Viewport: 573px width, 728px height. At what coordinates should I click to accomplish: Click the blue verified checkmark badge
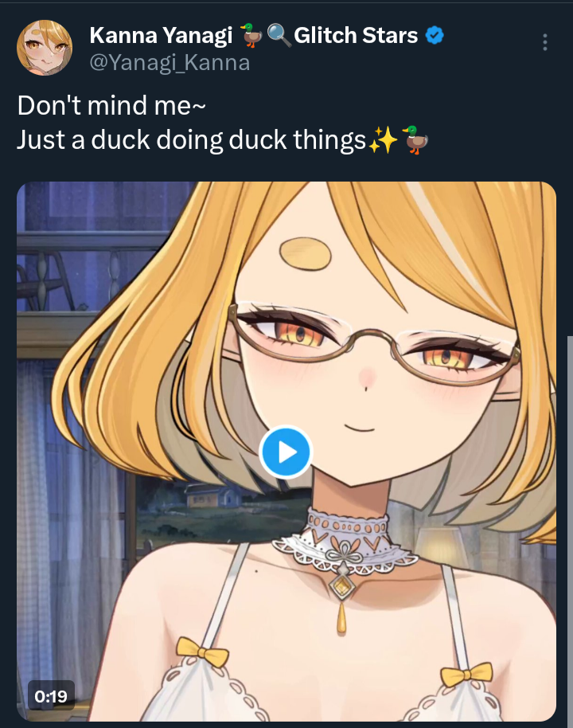435,35
